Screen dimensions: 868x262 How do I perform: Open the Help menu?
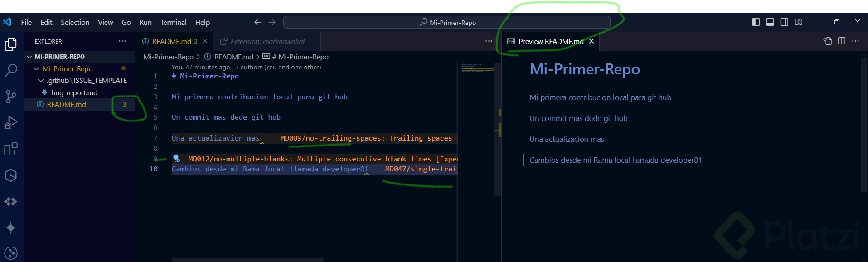coord(203,22)
